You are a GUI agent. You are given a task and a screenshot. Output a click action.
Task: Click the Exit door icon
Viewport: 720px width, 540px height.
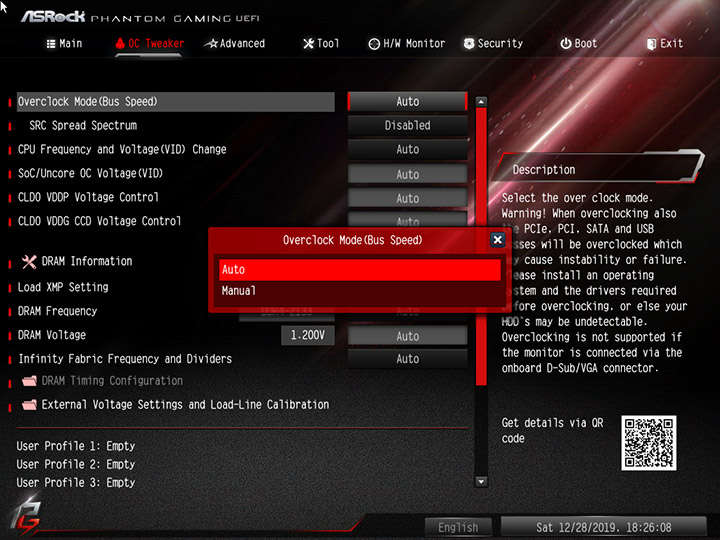(651, 44)
